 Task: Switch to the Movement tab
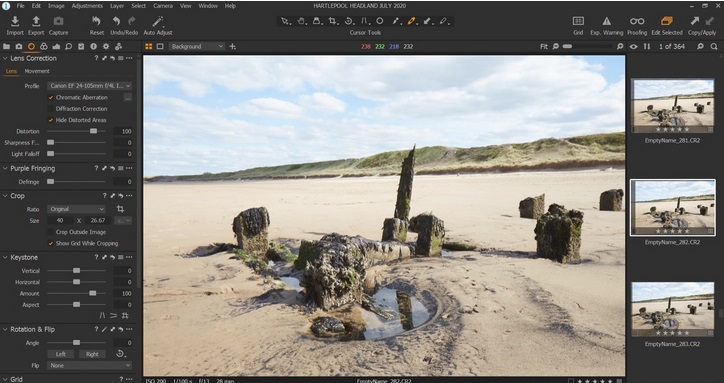(x=37, y=71)
